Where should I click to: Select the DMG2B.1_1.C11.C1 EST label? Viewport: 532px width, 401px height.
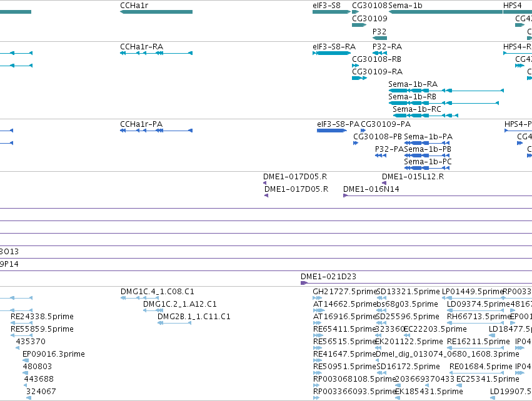pos(194,317)
